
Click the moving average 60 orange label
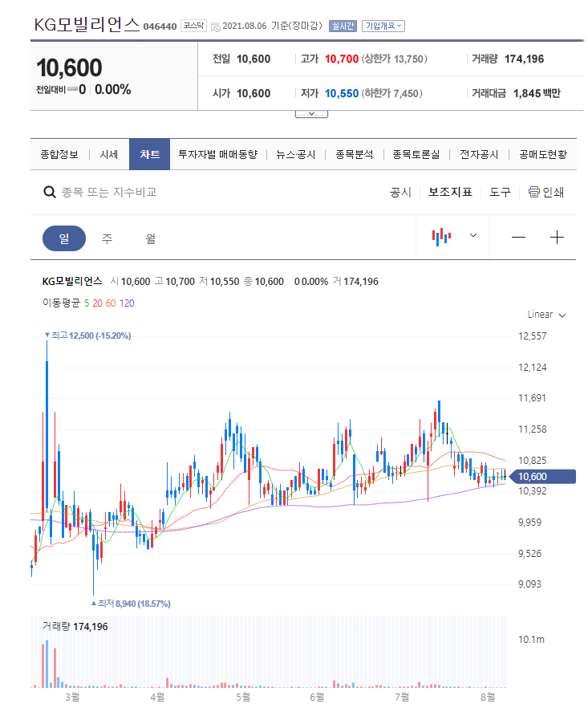coord(111,303)
